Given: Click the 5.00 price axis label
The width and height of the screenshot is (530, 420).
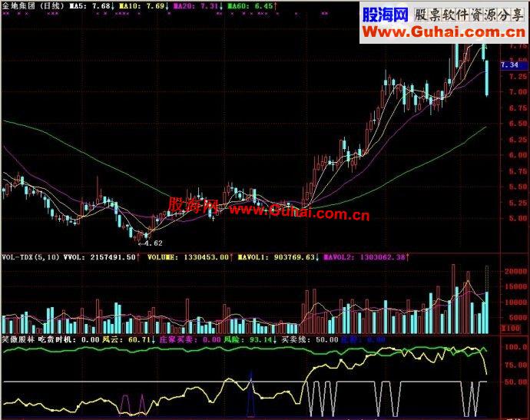Looking at the screenshot, I should pos(518,219).
